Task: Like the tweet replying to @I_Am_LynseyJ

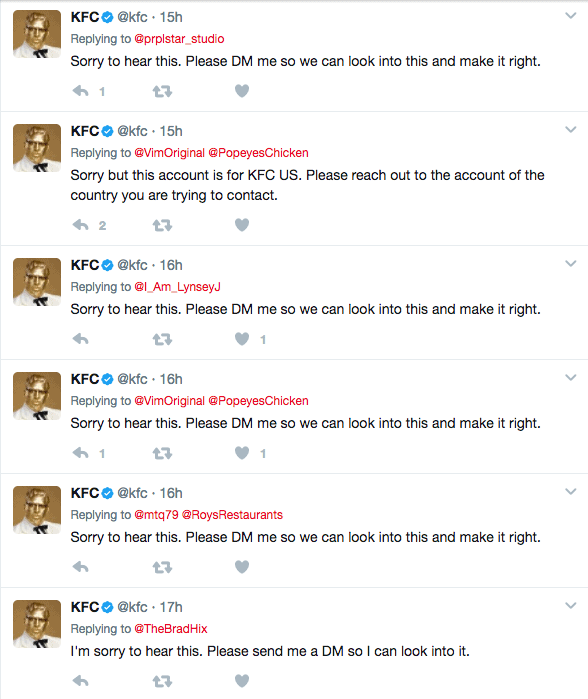Action: pos(242,339)
